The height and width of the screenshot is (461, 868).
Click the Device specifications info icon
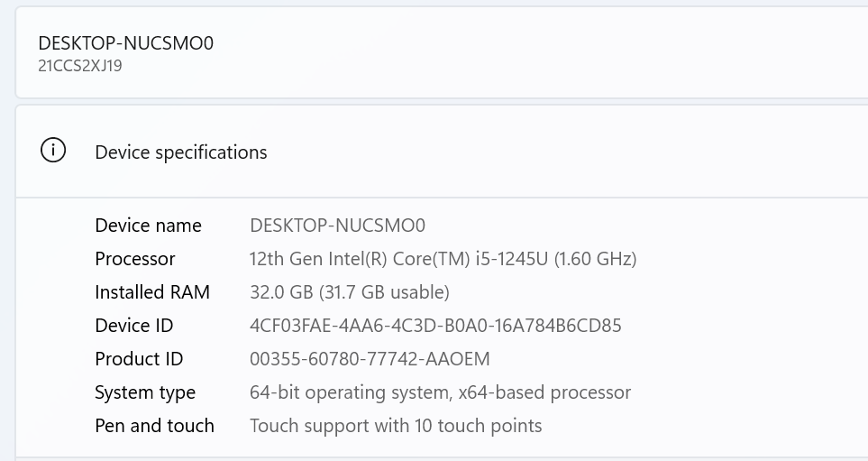(x=53, y=152)
